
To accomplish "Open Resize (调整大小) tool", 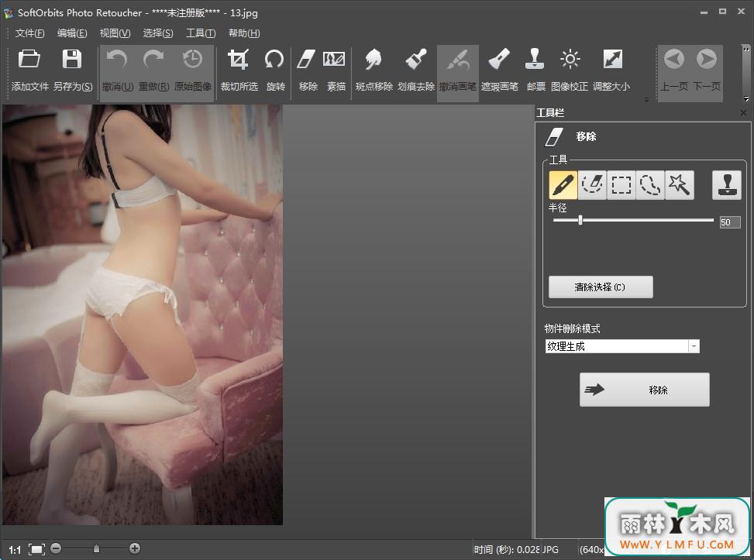I will click(613, 59).
